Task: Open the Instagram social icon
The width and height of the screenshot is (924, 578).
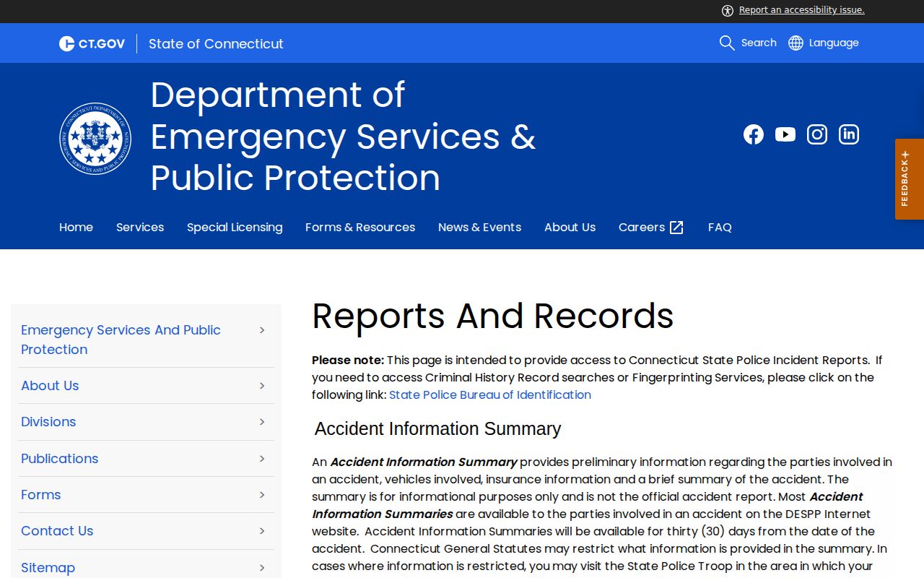Action: [x=817, y=134]
